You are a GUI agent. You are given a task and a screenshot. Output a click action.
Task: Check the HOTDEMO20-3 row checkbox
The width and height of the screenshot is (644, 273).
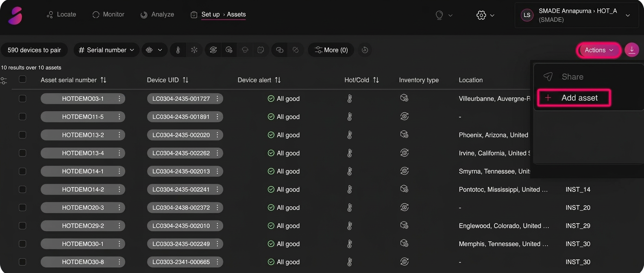click(22, 208)
